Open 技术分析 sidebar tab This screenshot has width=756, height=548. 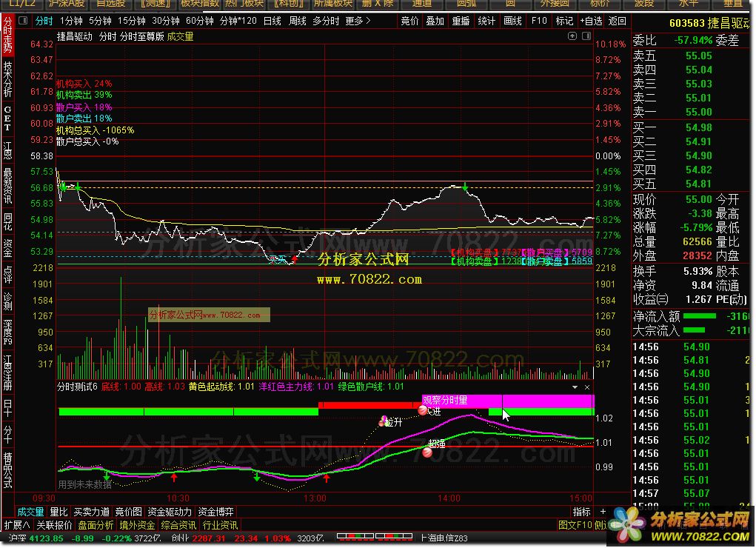tap(7, 78)
